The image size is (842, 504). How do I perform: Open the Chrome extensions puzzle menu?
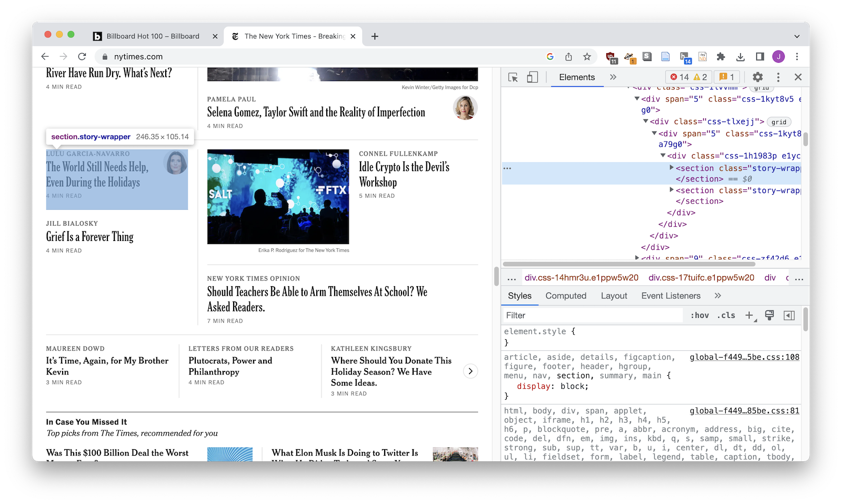pyautogui.click(x=721, y=57)
